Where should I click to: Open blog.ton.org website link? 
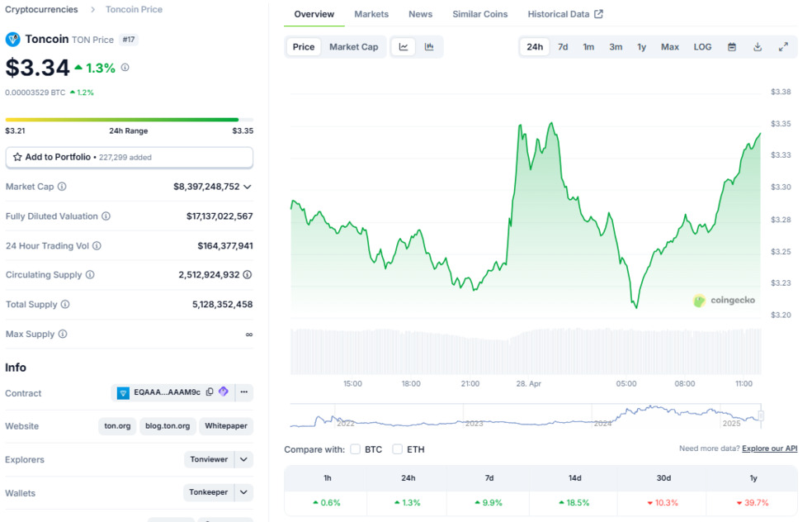click(168, 426)
